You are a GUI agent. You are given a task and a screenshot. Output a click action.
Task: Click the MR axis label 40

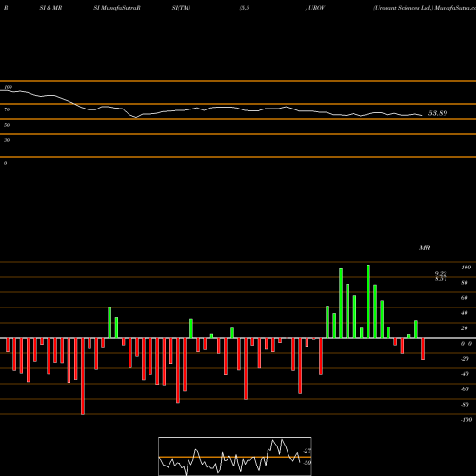465,313
